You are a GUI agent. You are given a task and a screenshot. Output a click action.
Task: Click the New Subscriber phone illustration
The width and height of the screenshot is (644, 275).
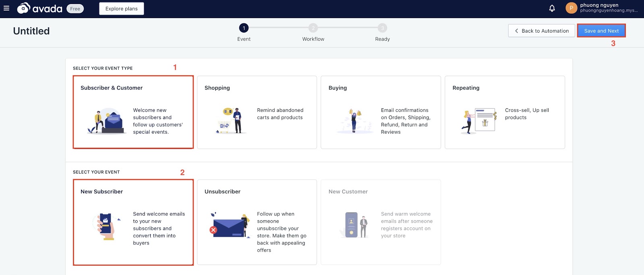[x=106, y=226]
